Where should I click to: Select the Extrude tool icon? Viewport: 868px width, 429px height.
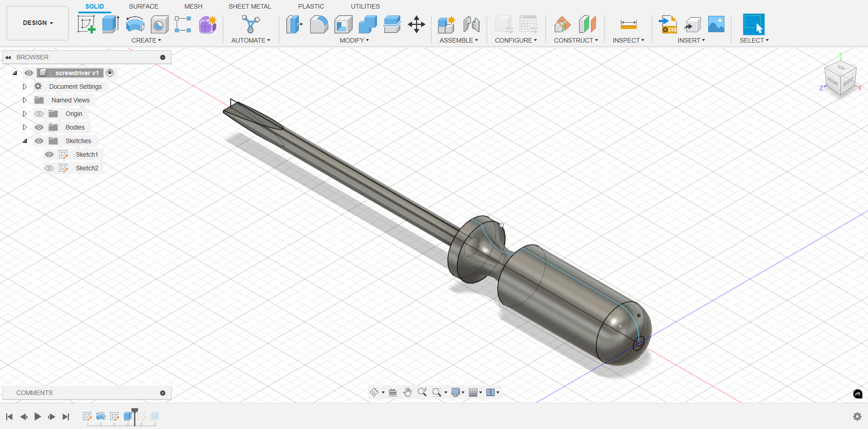click(110, 24)
